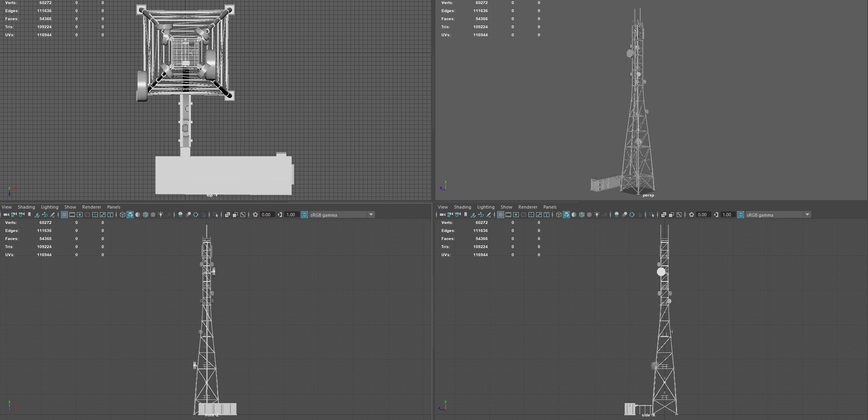
Task: Toggle Lock Camera icon in front panel toolbar
Action: (14, 215)
